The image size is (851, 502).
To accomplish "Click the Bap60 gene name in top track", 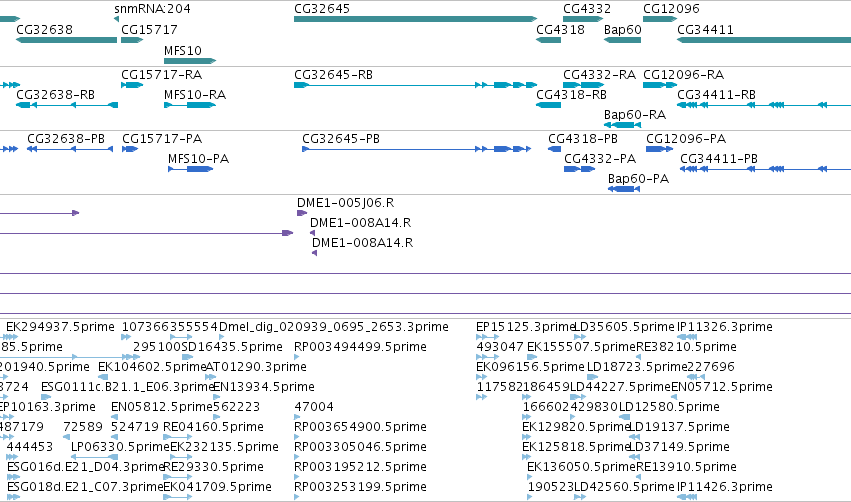I will tap(623, 29).
